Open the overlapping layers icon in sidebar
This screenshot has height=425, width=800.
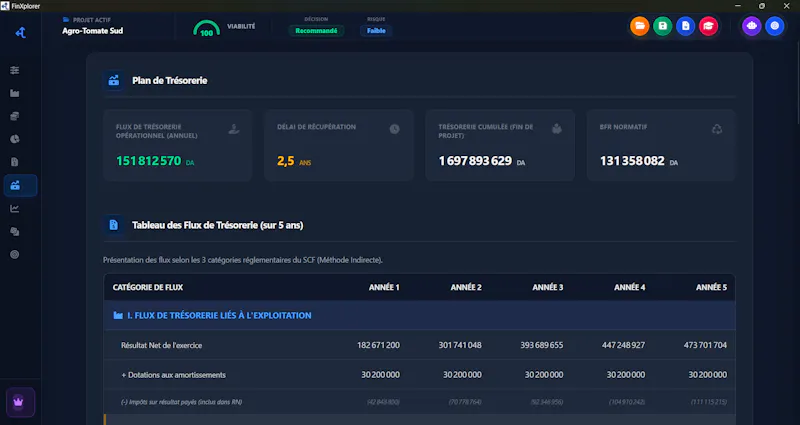pos(15,232)
